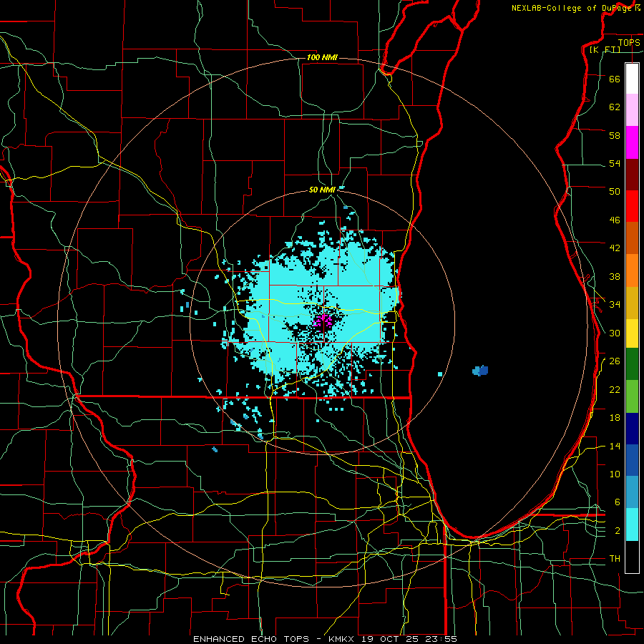Click the yellow 30 kft legend swatch
This screenshot has width=644, height=644.
pyautogui.click(x=632, y=333)
